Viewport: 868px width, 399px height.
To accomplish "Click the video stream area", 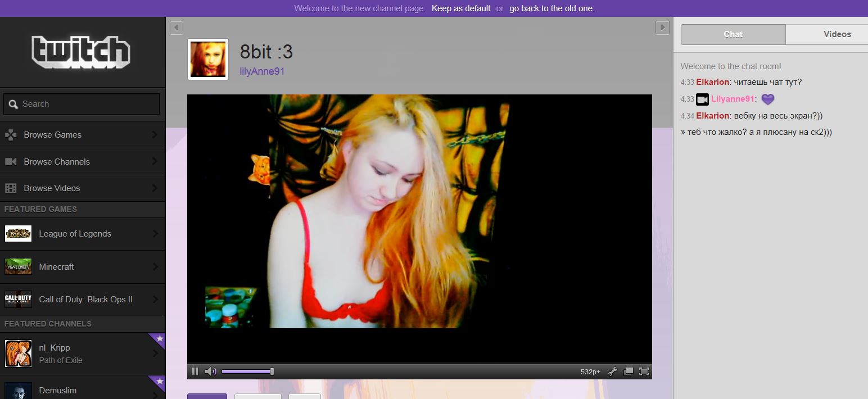I will (x=419, y=228).
